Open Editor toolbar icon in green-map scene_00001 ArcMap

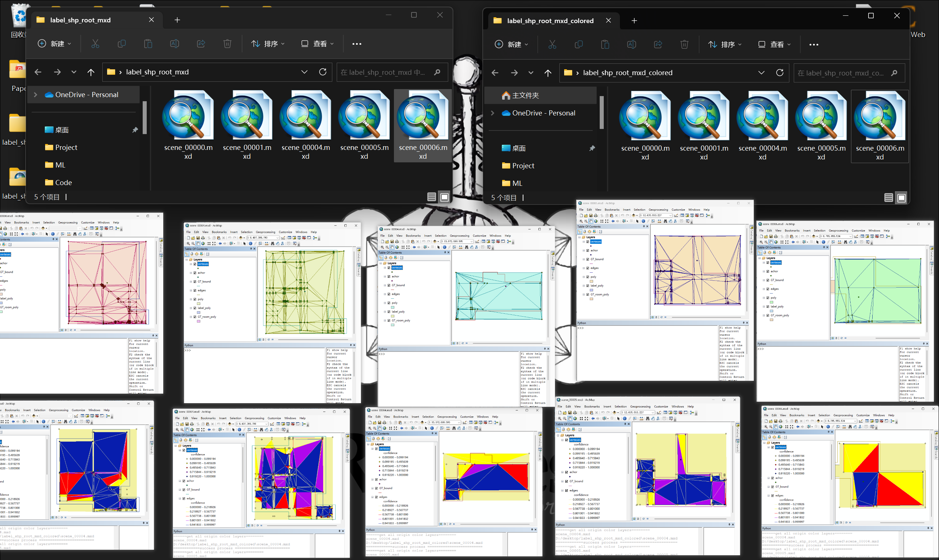(283, 238)
